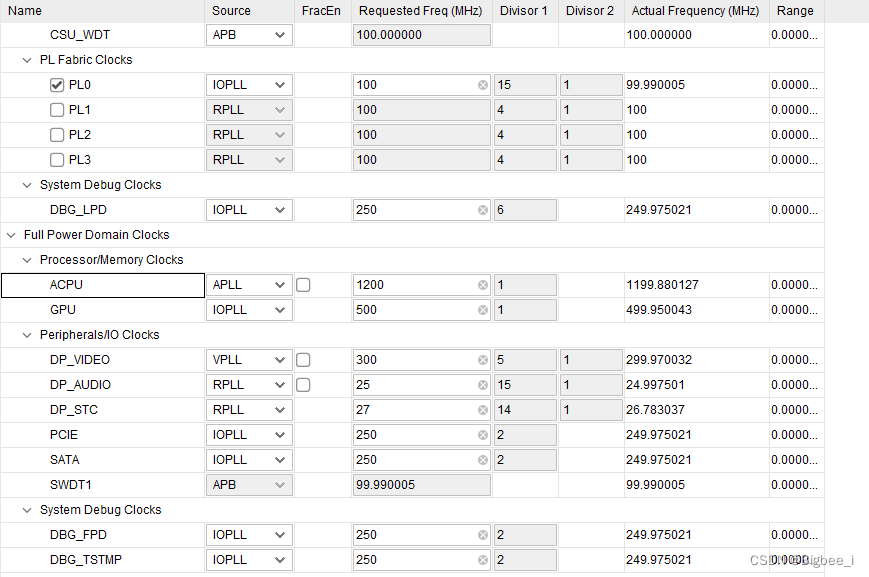Clear the ACPU requested frequency value

(483, 284)
